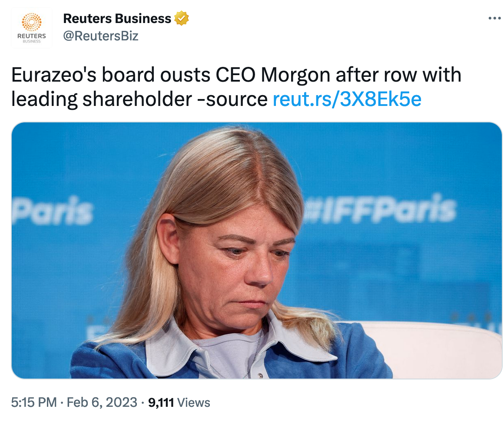Image resolution: width=504 pixels, height=422 pixels.
Task: Go to the @ReutersBiz handle
Action: pos(101,36)
